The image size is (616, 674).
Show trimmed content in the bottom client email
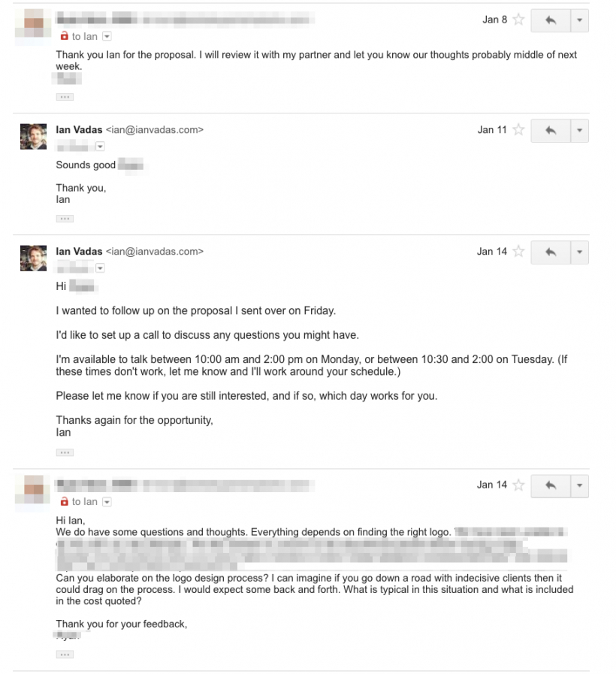65,654
